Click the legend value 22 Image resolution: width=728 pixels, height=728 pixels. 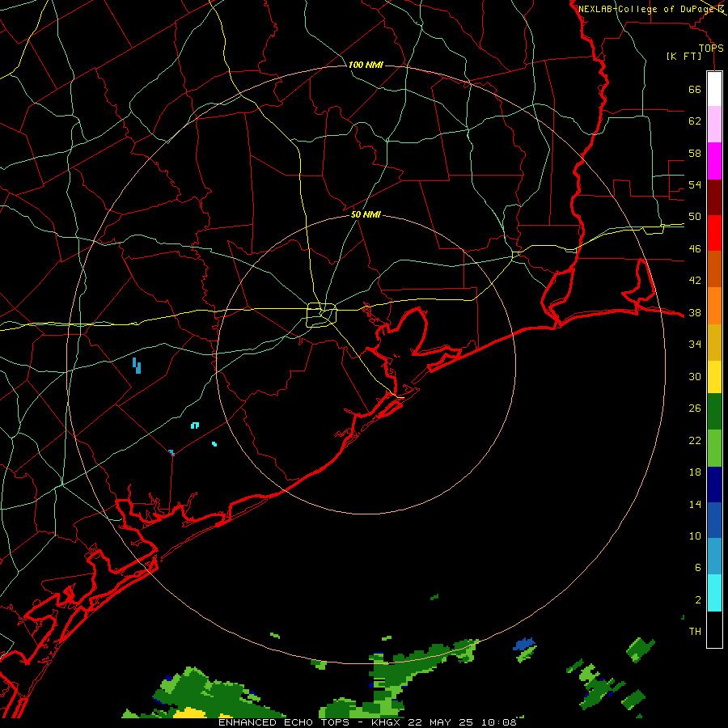click(x=695, y=441)
